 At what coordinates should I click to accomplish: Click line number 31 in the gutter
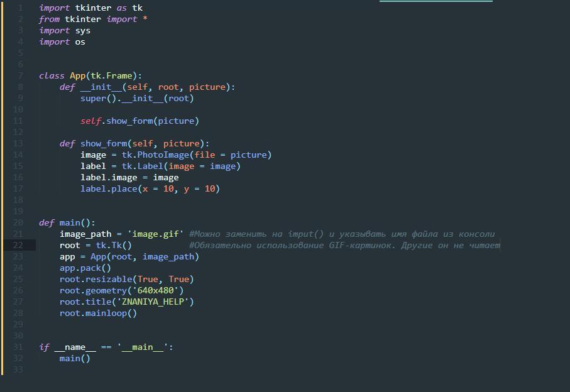pos(18,347)
